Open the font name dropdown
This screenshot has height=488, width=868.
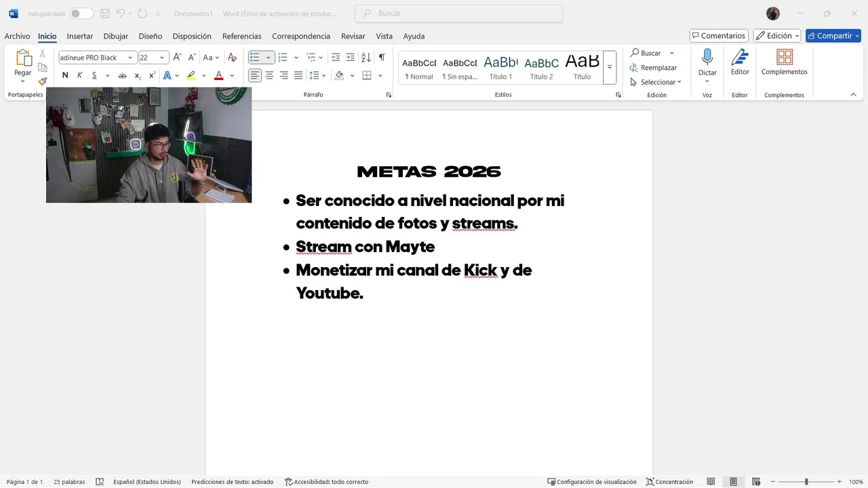pos(130,58)
